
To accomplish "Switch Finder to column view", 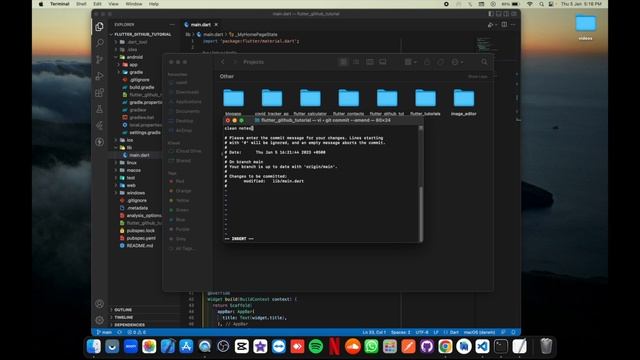I will coord(369,62).
